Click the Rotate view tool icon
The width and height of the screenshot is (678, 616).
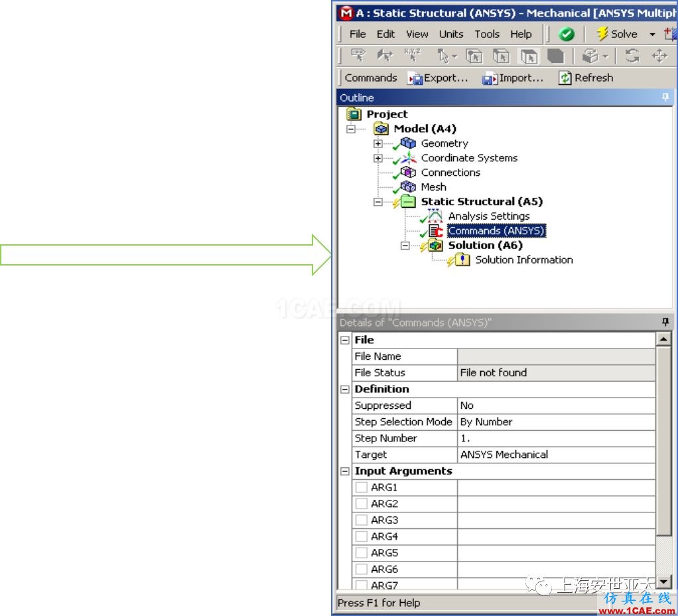tap(632, 56)
